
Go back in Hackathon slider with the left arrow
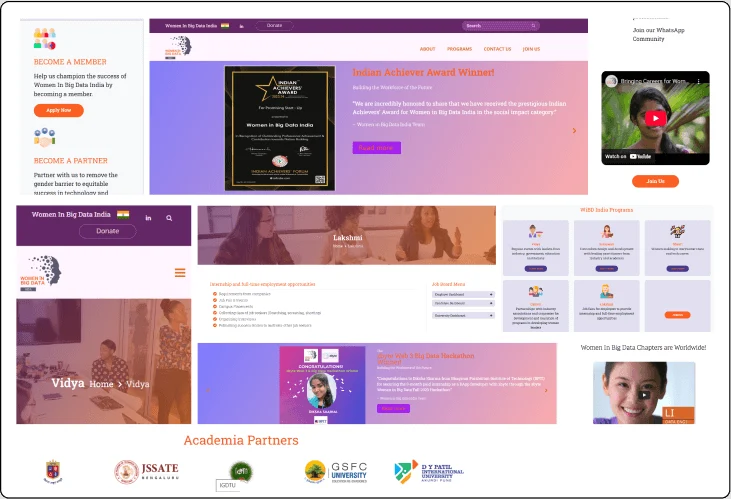pyautogui.click(x=208, y=390)
